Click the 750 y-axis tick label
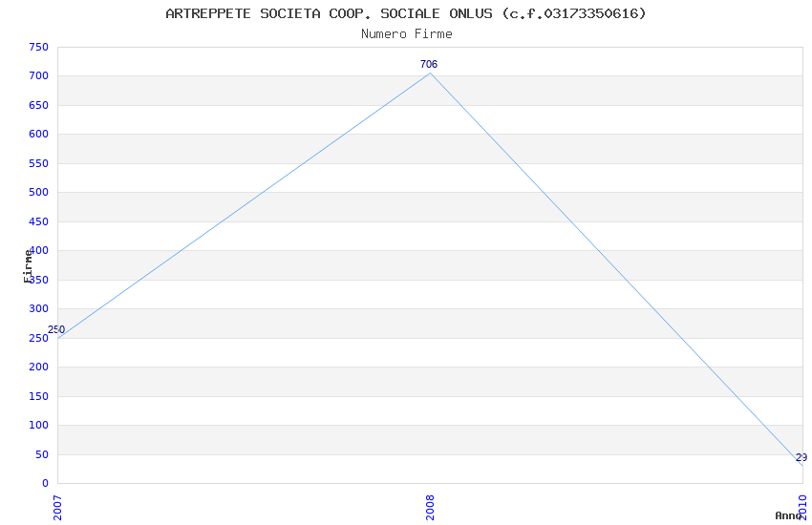 [x=39, y=47]
